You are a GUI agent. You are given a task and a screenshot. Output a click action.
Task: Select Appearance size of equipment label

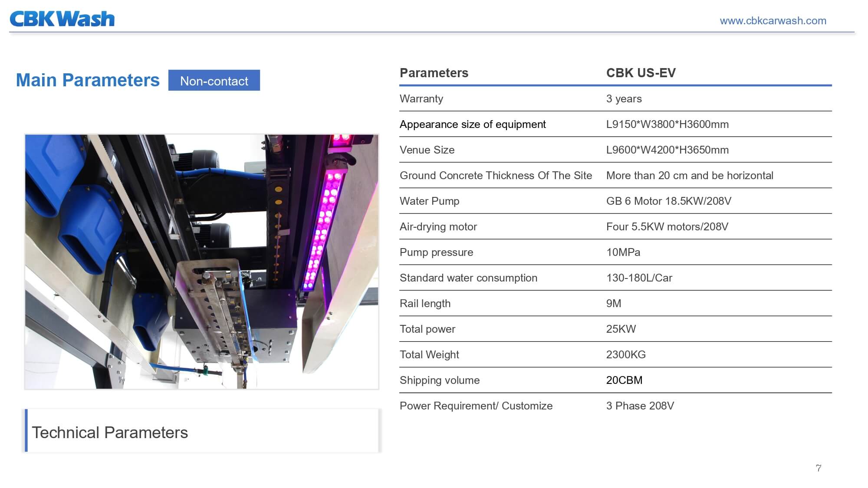point(473,124)
